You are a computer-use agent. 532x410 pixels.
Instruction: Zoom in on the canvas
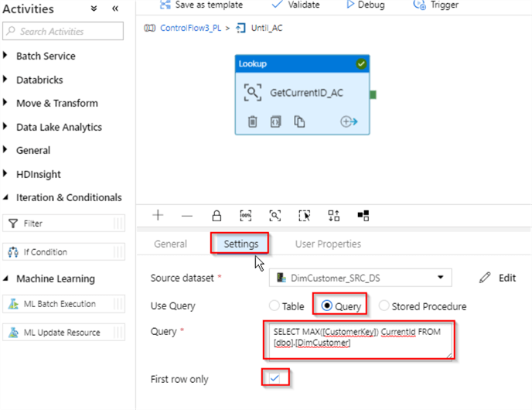[158, 215]
